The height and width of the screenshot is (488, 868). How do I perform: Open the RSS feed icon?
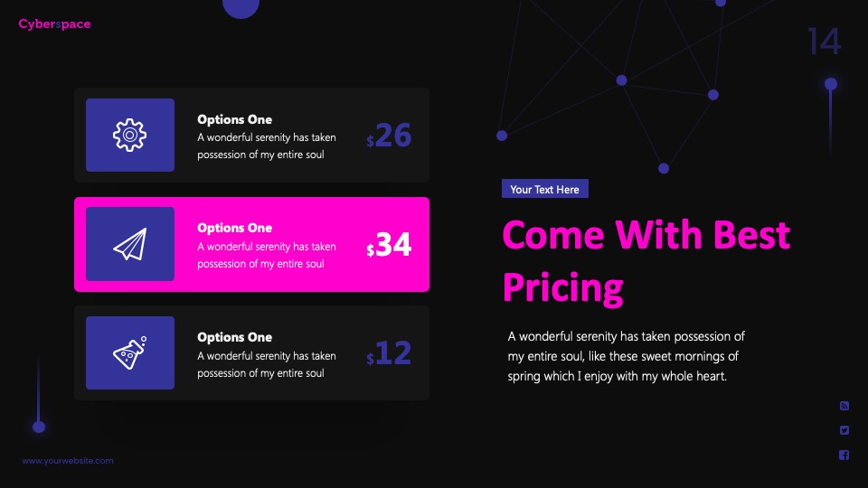(x=844, y=406)
